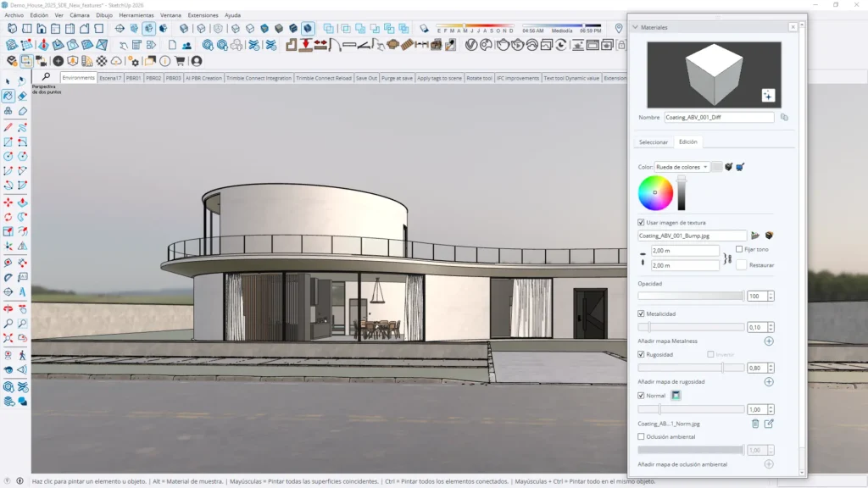Select the Rectangle drawing tool

click(x=8, y=142)
